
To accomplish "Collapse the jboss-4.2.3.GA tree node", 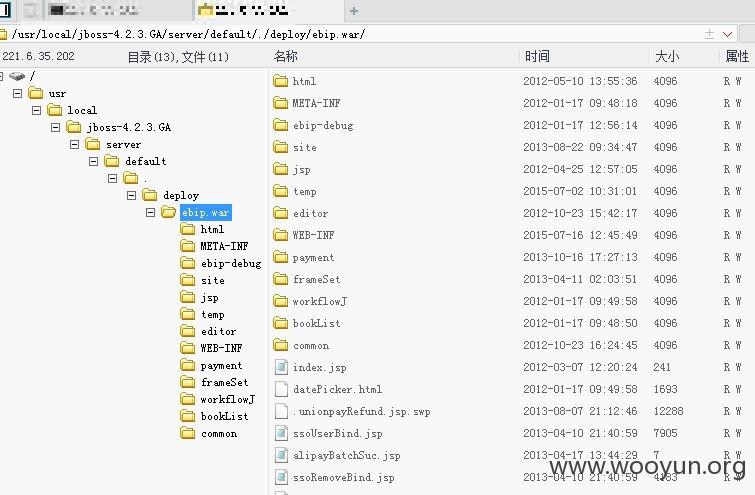I will 55,127.
